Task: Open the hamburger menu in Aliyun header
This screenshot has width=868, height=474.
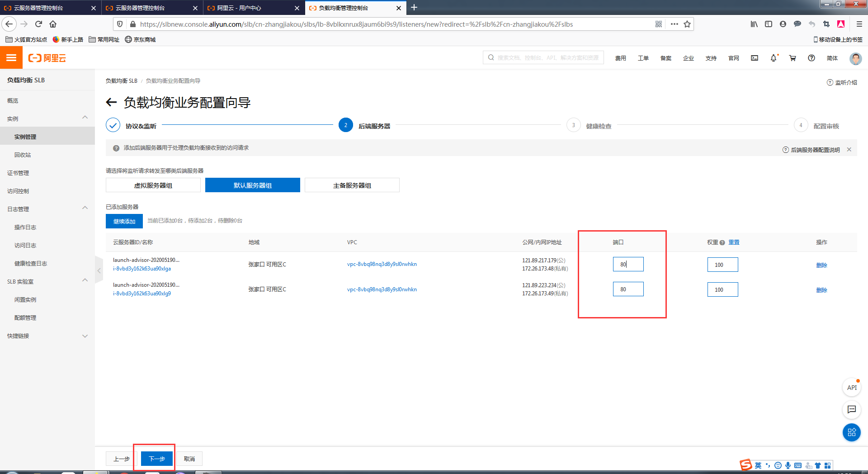Action: pos(11,58)
